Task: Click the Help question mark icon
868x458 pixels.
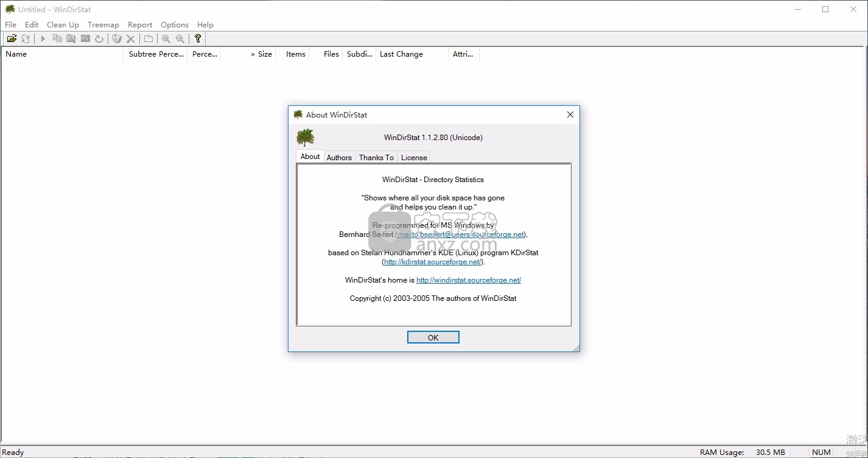Action: [198, 38]
